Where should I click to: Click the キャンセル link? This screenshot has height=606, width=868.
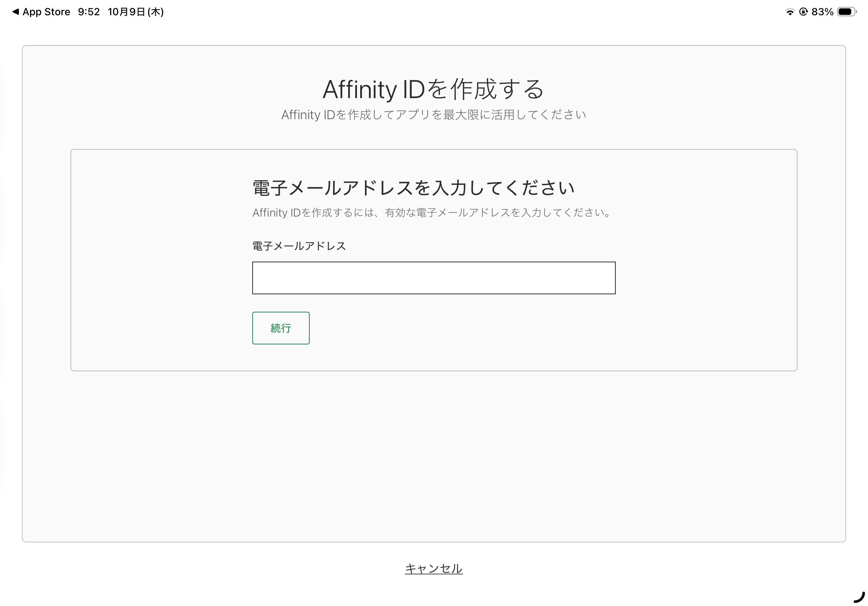434,568
